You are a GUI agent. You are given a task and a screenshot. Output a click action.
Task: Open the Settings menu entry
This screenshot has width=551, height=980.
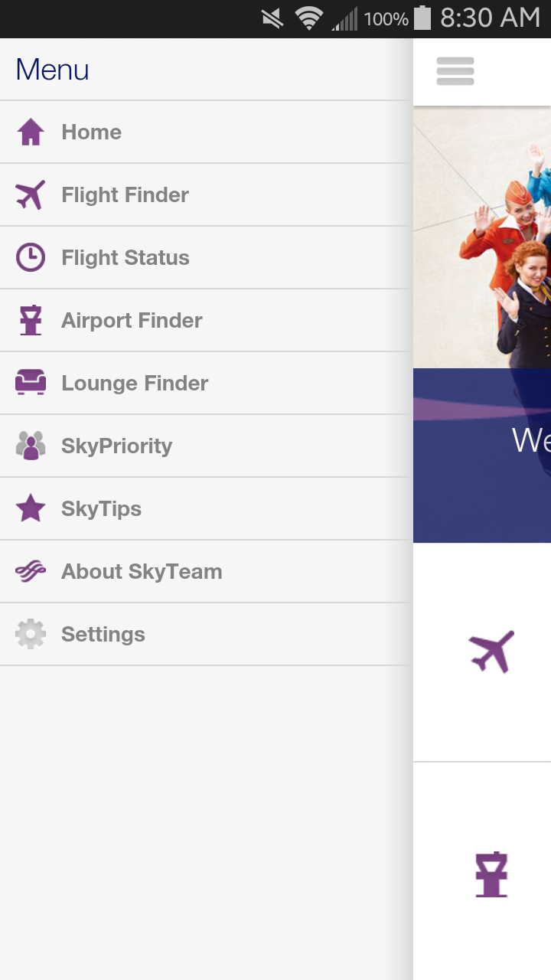point(103,635)
